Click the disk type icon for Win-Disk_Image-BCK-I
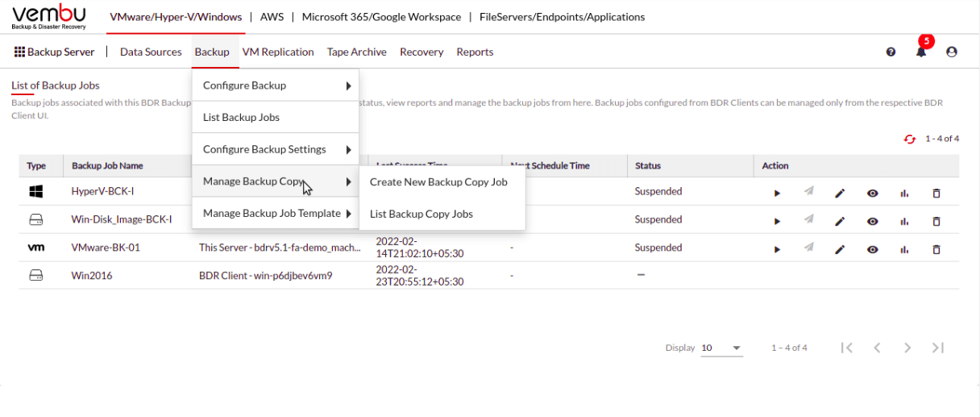The width and height of the screenshot is (980, 417). click(x=36, y=219)
